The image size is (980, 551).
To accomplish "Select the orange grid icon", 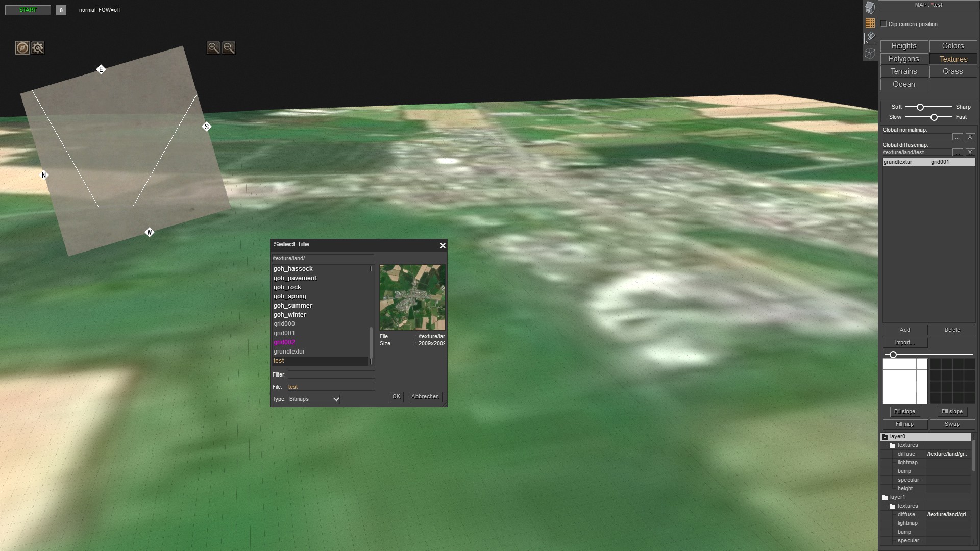I will (x=870, y=23).
